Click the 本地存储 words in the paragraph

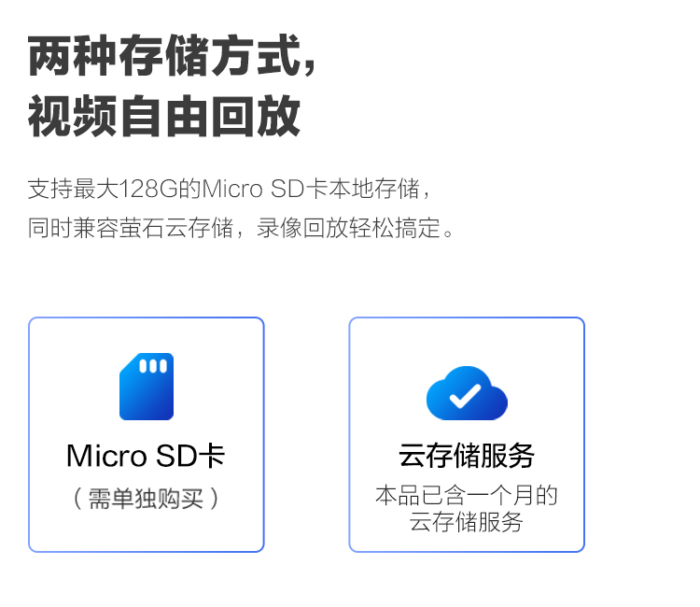pos(374,189)
